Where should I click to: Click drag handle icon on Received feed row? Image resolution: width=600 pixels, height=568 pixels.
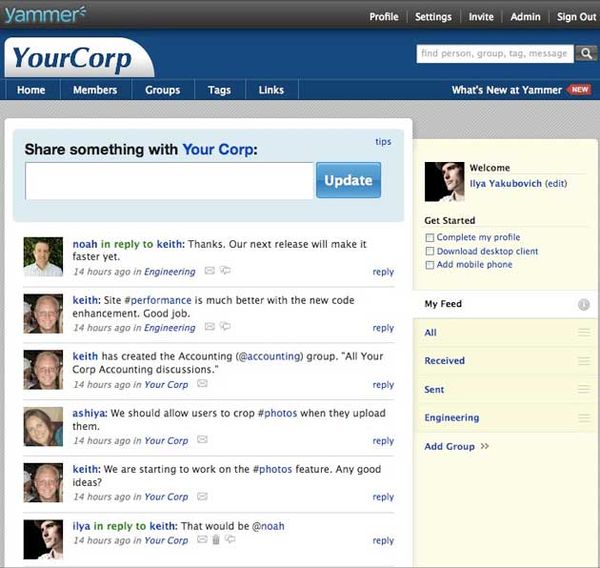[584, 361]
